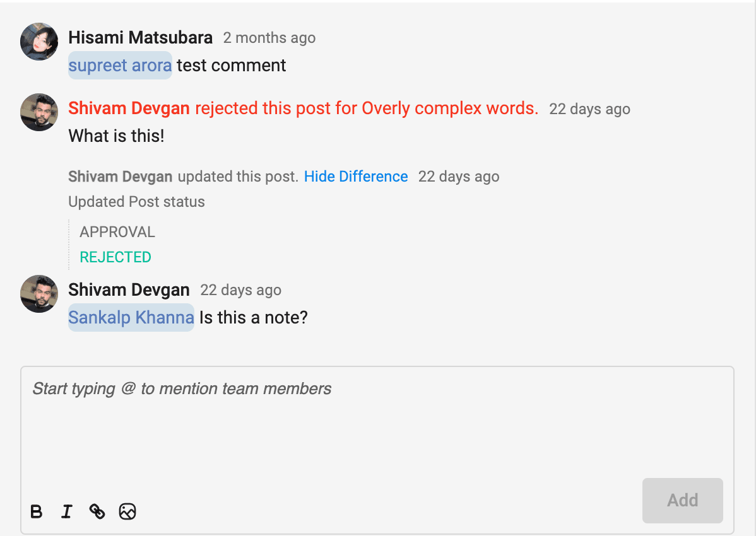Click Hisami Matsubara's name
The image size is (756, 536).
(x=140, y=38)
